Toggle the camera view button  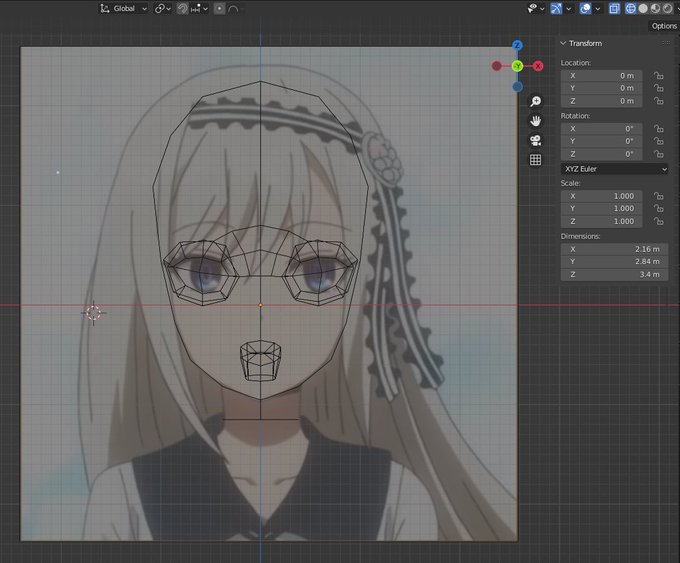click(x=536, y=140)
